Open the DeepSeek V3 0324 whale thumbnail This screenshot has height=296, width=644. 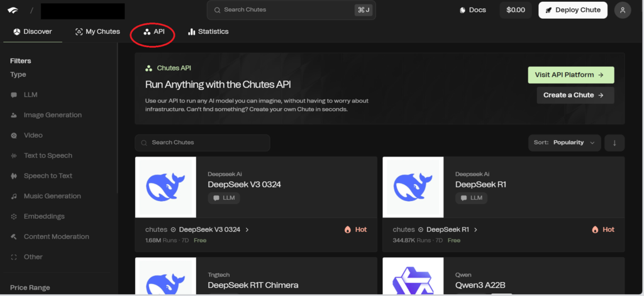point(165,187)
